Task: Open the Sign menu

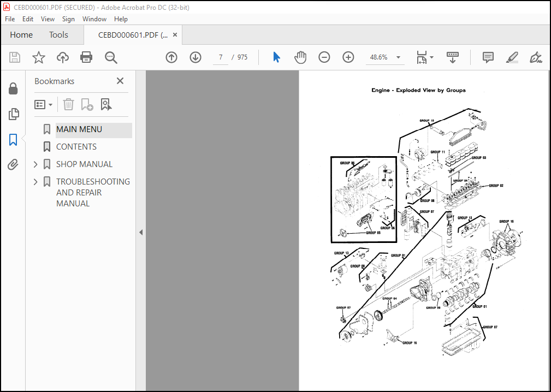Action: coord(68,19)
